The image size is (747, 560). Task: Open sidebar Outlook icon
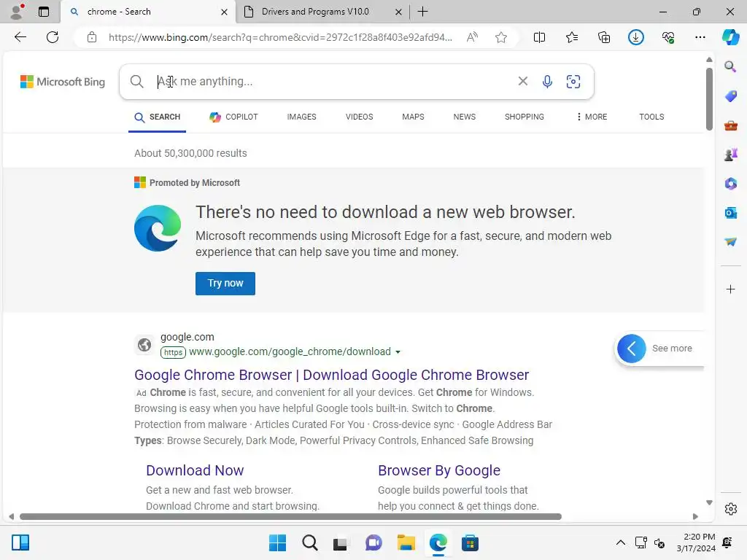(x=730, y=212)
